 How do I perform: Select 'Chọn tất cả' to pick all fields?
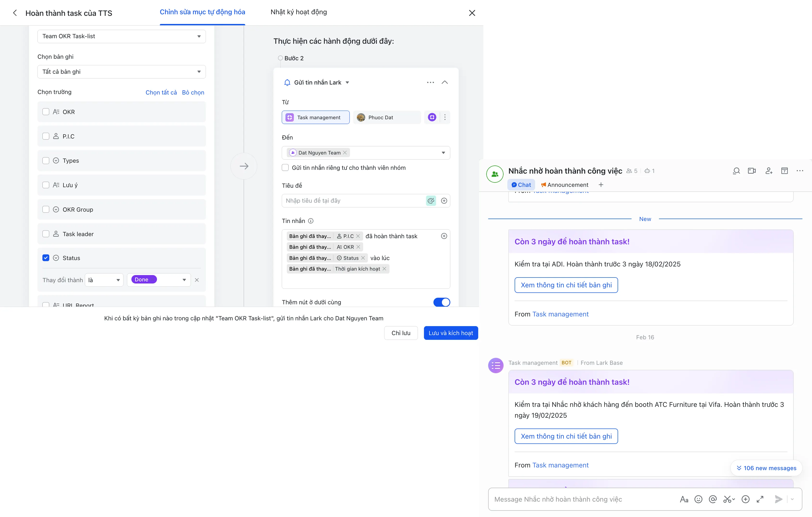click(161, 92)
